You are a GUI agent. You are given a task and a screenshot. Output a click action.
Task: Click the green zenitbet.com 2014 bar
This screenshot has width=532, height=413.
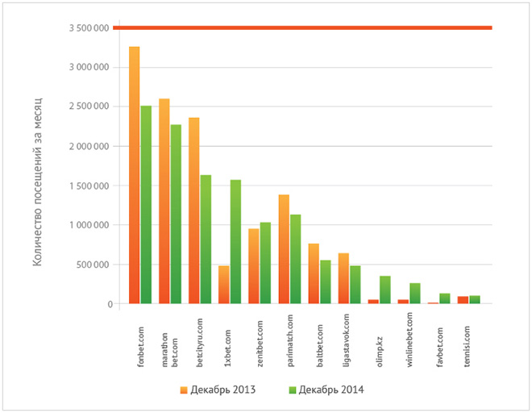tap(266, 263)
